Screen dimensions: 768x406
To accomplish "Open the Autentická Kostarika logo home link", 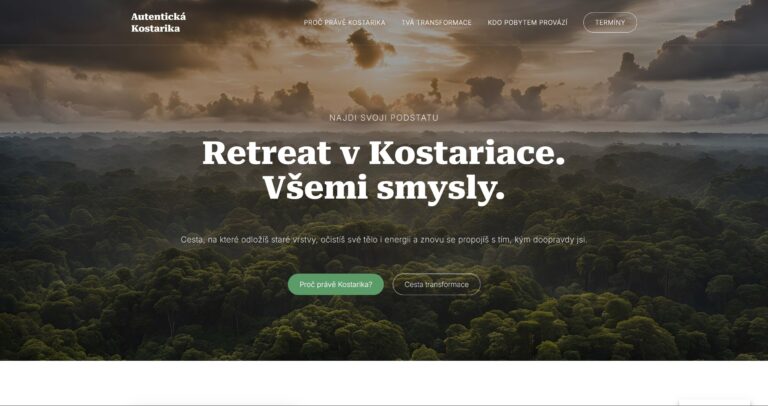I will click(158, 23).
